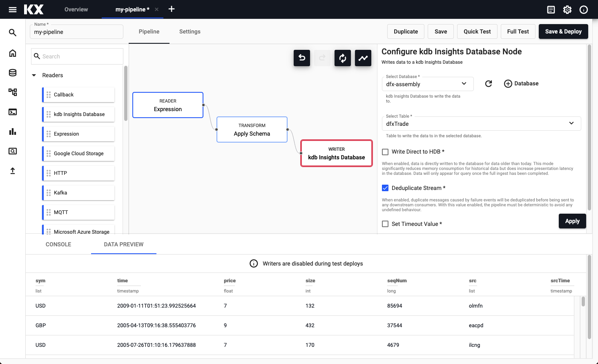Focus the node Search field

tap(77, 56)
